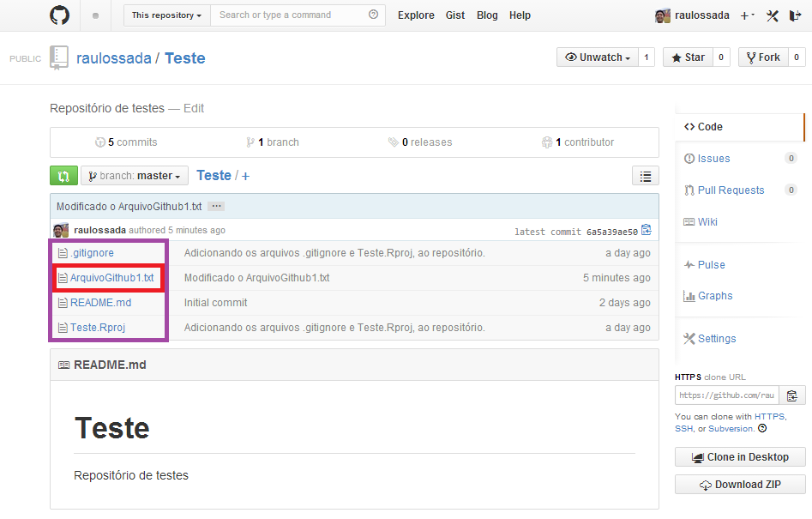Viewport: 812px width, 519px height.
Task: Open the Explore menu item
Action: 416,15
